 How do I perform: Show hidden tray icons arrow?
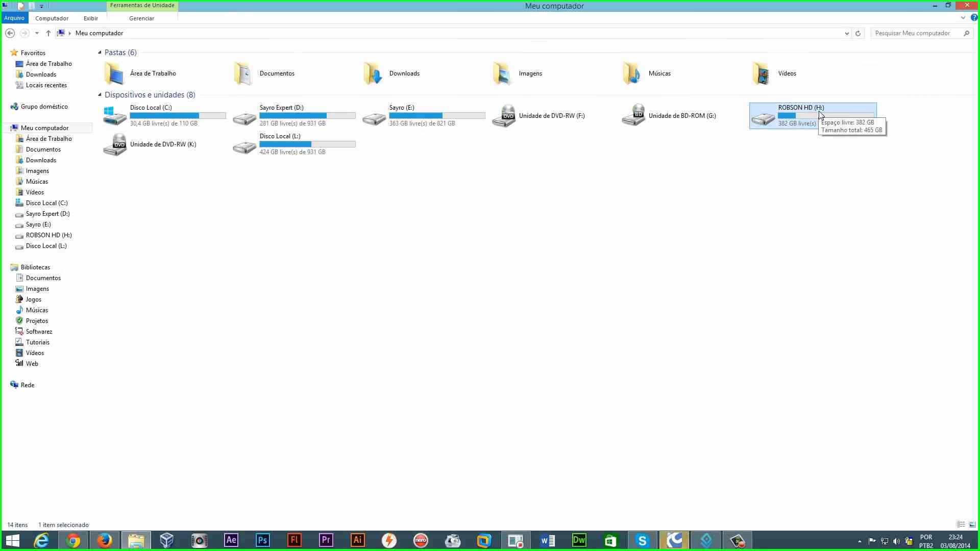coord(860,541)
